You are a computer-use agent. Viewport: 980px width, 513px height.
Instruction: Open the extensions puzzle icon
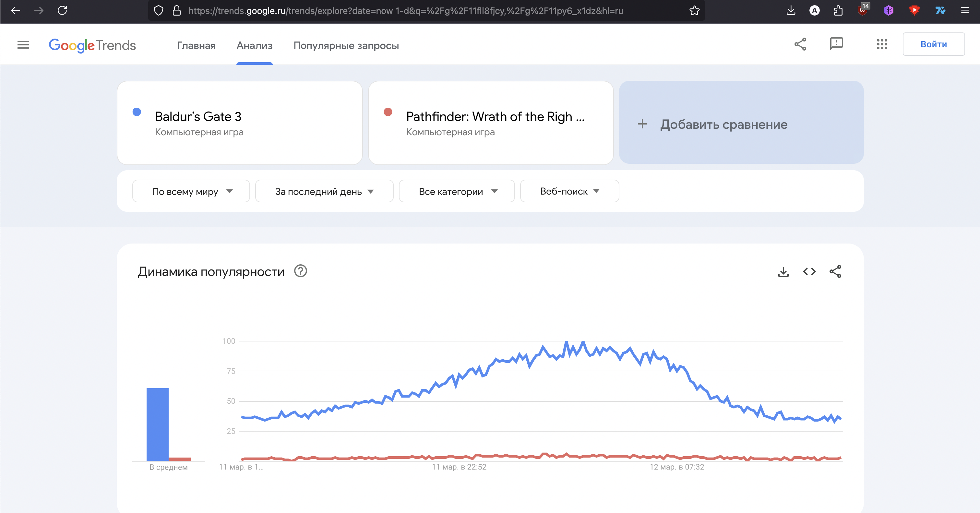[x=838, y=11]
